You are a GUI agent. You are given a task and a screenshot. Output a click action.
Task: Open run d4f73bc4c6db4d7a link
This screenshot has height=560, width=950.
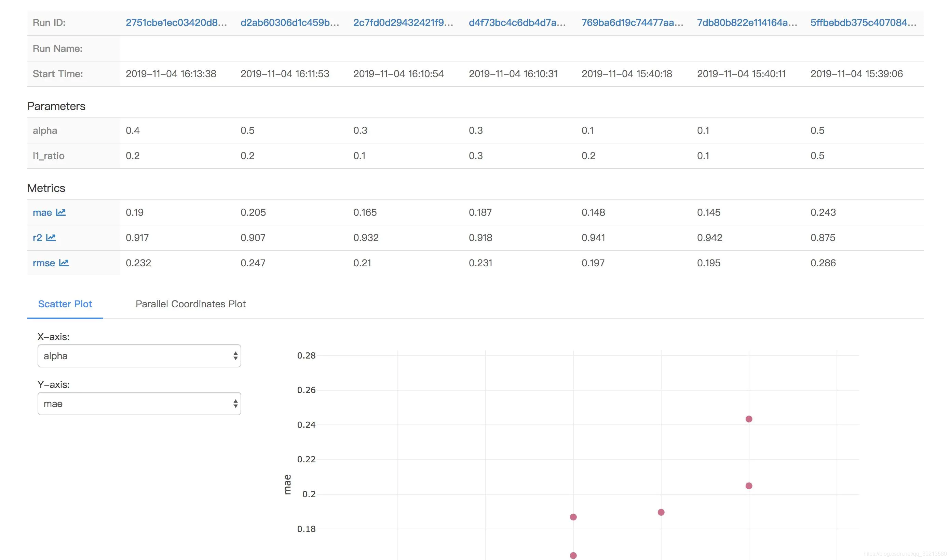(x=517, y=23)
